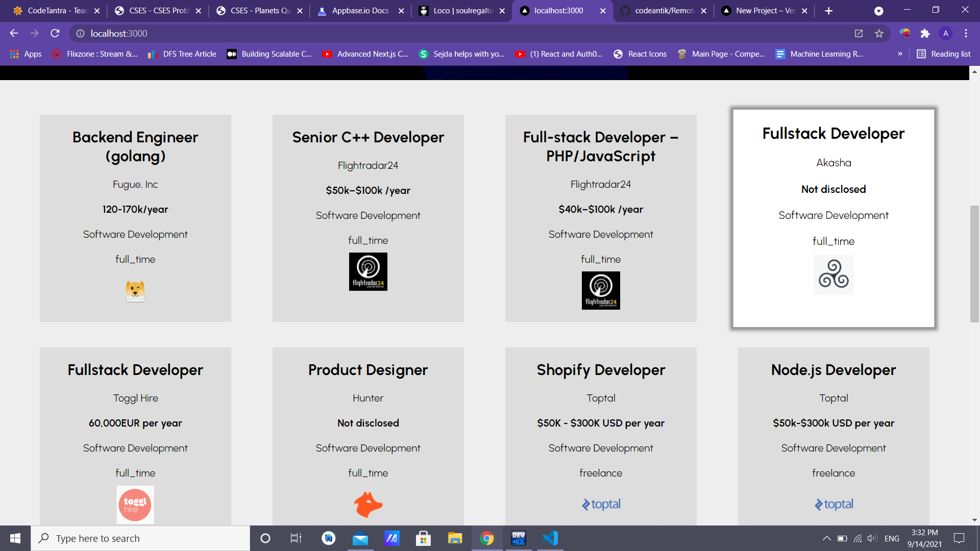The width and height of the screenshot is (980, 551).
Task: Click the page vertical scrollbar thumb
Action: (x=974, y=263)
